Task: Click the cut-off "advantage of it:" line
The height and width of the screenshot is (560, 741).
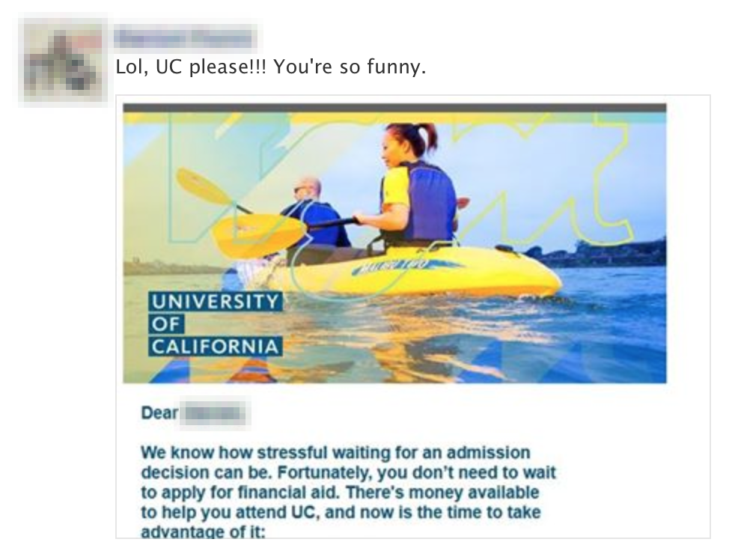Action: (202, 532)
